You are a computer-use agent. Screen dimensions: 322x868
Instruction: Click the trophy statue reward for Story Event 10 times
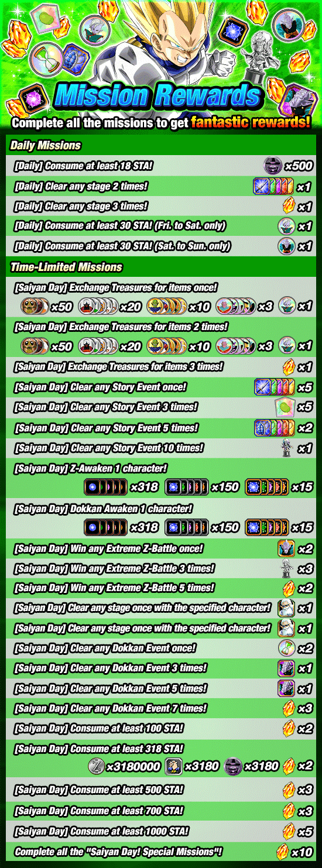[x=286, y=448]
